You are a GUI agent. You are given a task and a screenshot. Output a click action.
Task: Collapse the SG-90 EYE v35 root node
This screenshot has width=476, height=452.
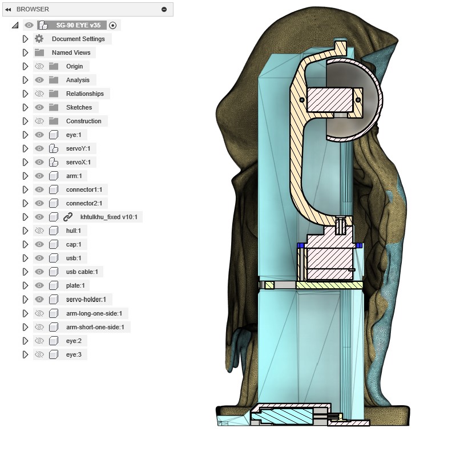point(14,25)
